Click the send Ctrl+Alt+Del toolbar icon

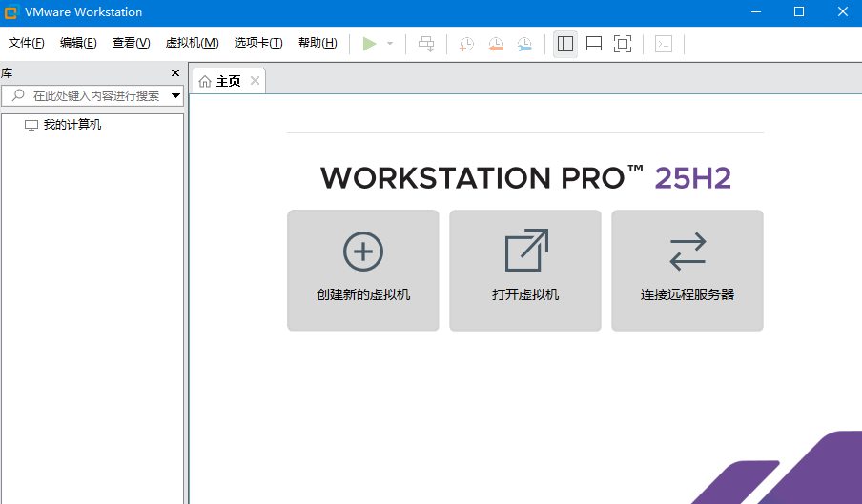click(x=426, y=44)
